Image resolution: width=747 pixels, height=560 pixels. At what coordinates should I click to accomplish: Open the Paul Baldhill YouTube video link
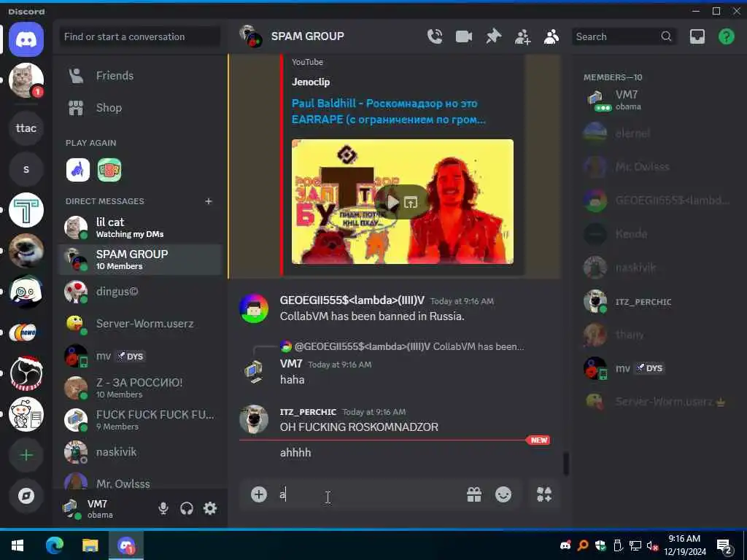pyautogui.click(x=388, y=112)
